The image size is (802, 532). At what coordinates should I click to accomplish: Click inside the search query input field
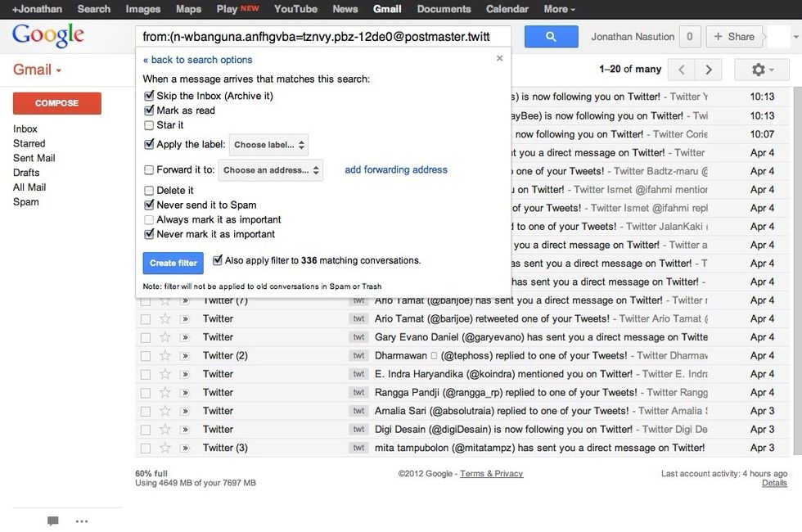click(x=319, y=36)
